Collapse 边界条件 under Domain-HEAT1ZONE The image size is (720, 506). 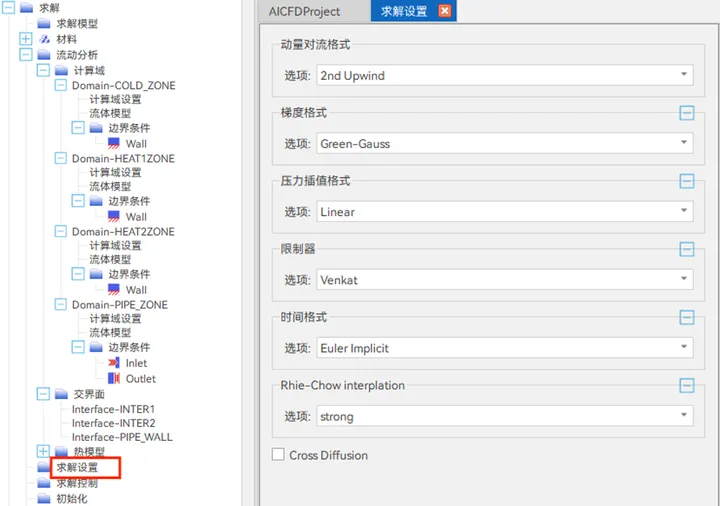click(78, 201)
